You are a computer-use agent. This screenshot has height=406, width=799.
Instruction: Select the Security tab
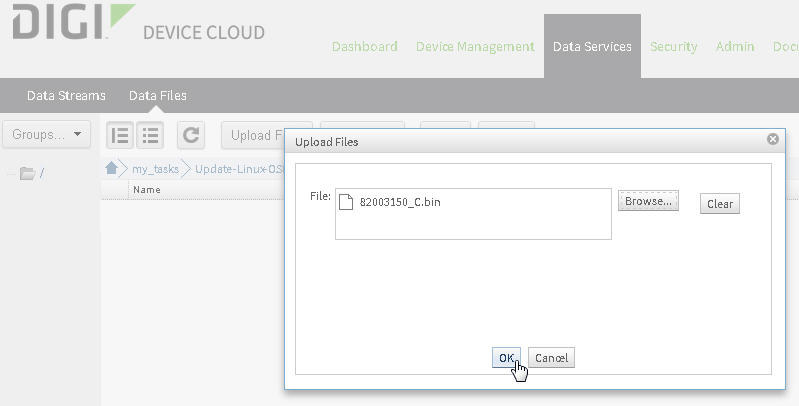click(673, 47)
